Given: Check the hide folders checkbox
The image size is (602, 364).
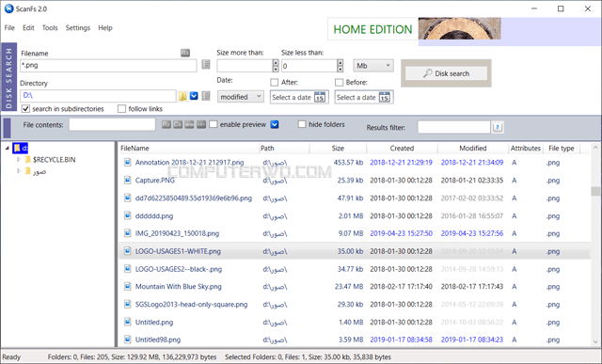Looking at the screenshot, I should pos(302,124).
